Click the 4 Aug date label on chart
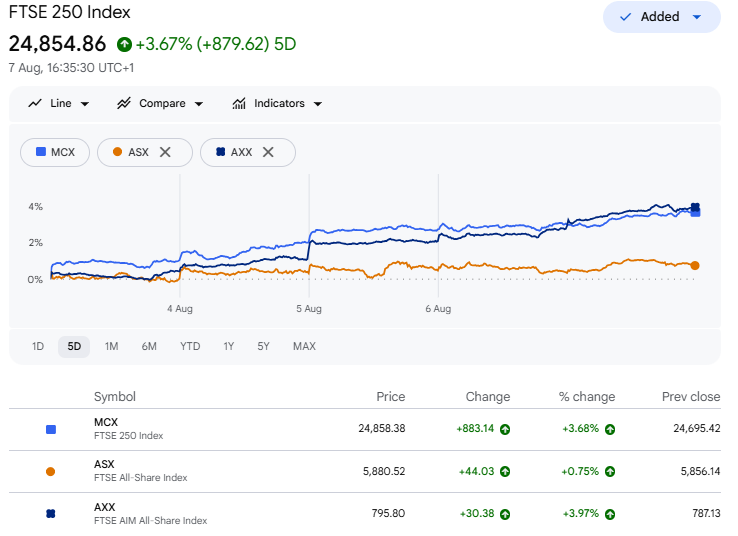Image resolution: width=738 pixels, height=536 pixels. (180, 309)
